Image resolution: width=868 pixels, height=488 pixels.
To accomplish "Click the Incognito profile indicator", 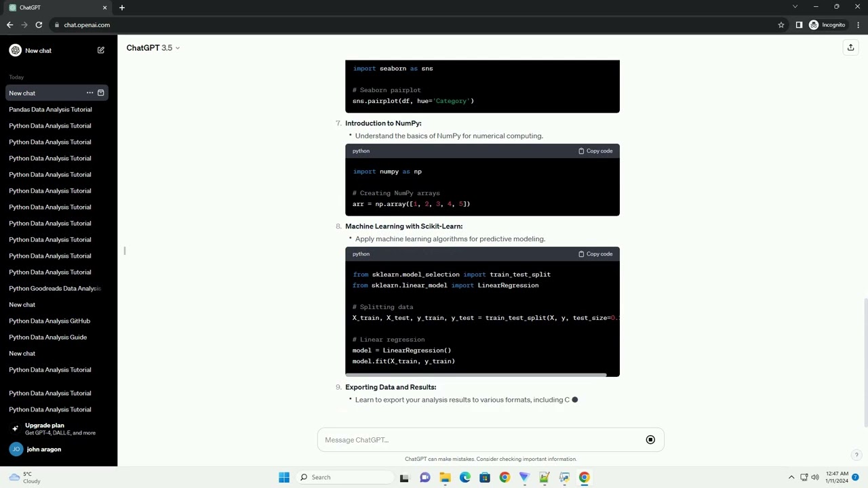I will pos(827,25).
